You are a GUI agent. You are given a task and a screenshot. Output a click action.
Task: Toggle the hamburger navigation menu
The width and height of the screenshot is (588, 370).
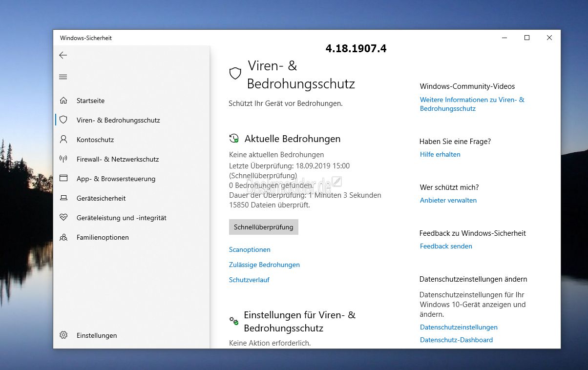coord(63,77)
